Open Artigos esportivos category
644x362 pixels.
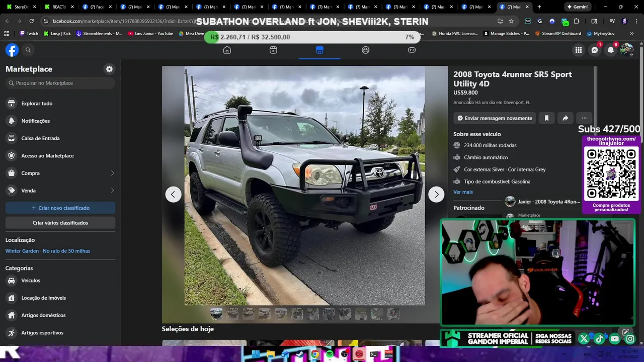[x=60, y=333]
